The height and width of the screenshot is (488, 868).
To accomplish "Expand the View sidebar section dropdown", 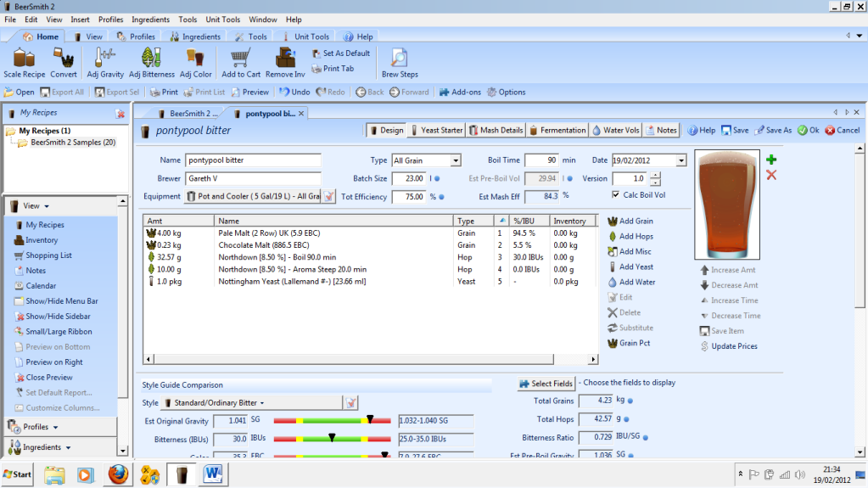I will (x=47, y=206).
